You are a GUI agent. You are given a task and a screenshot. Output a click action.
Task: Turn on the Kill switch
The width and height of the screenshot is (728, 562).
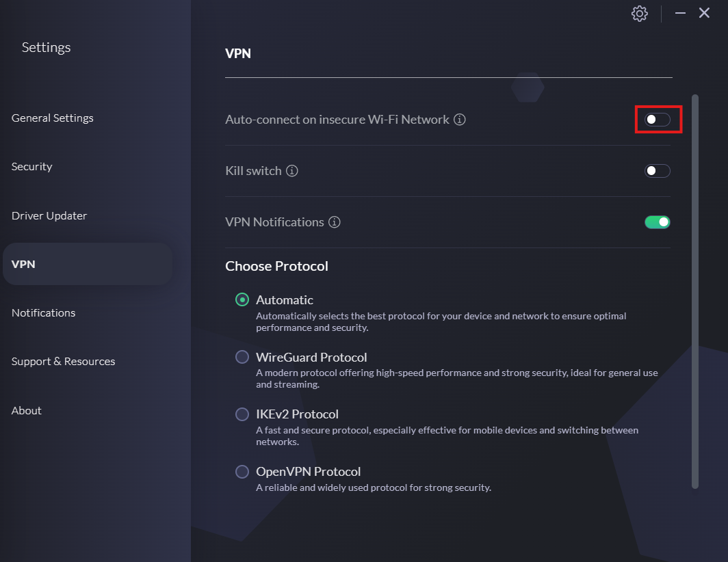(658, 170)
